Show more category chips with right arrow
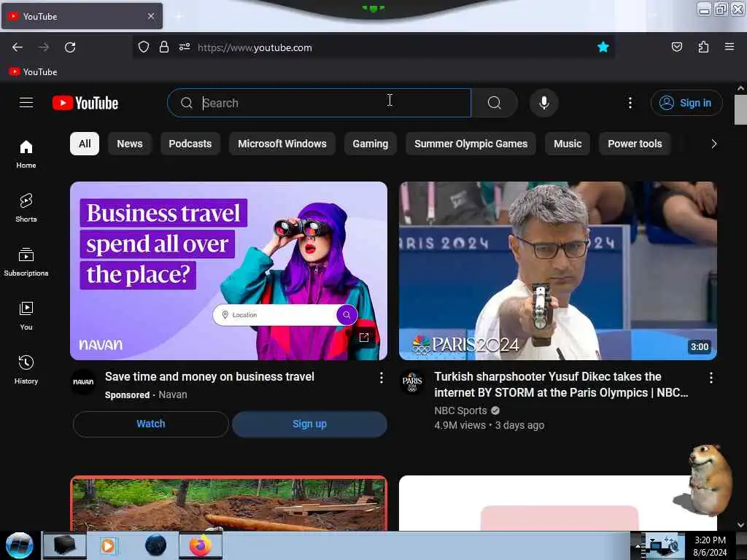747x560 pixels. [x=713, y=144]
